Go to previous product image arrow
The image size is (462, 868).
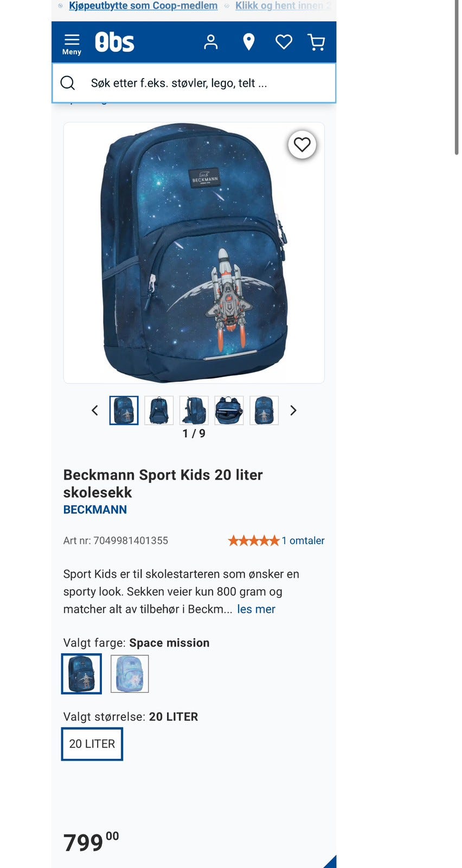tap(95, 410)
